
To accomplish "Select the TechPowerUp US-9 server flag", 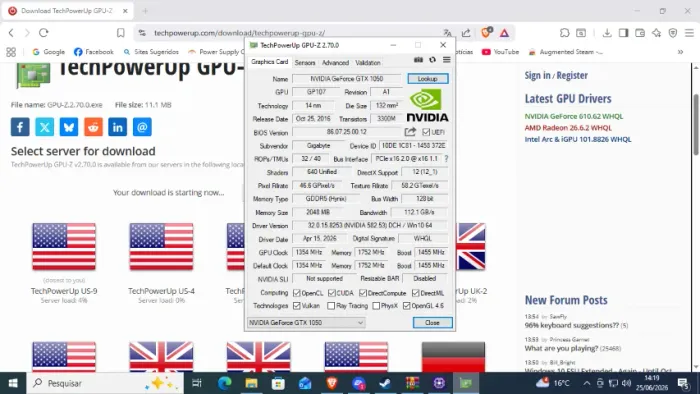I will point(64,247).
